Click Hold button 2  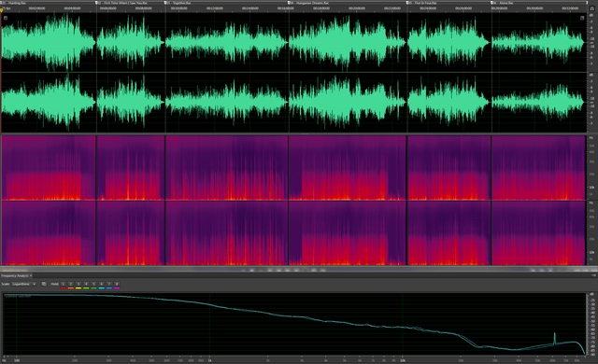71,284
